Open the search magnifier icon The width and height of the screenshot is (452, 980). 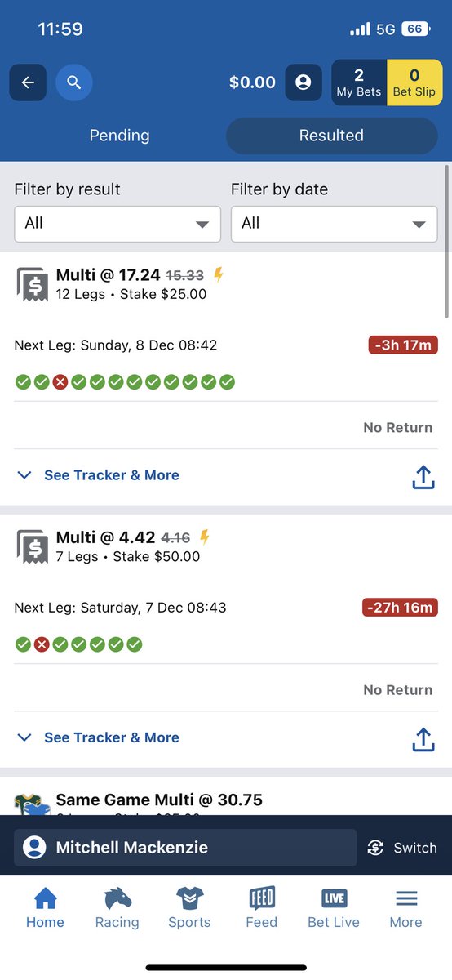point(74,82)
